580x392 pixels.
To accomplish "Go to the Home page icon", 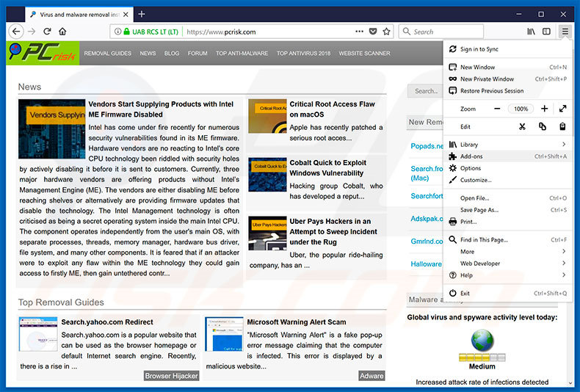I will 62,32.
